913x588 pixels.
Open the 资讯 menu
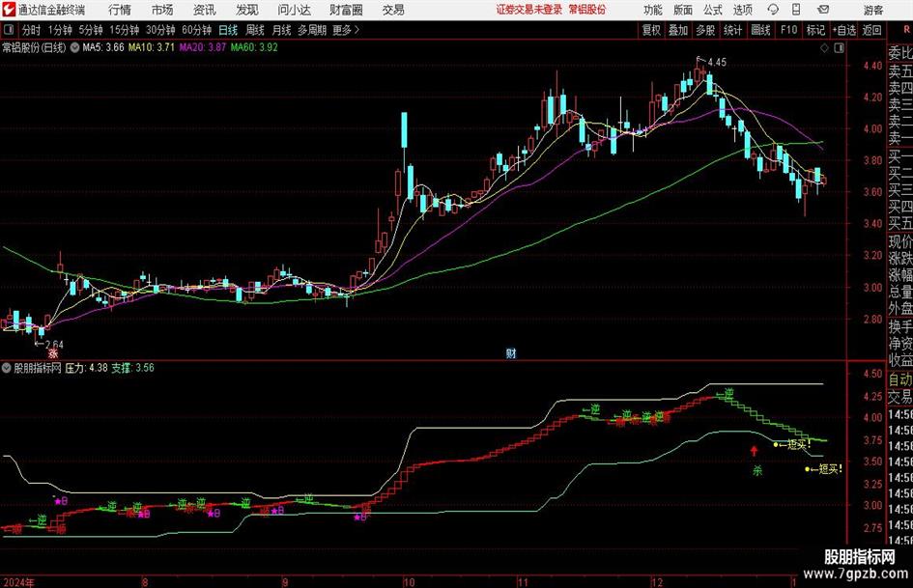coord(205,10)
